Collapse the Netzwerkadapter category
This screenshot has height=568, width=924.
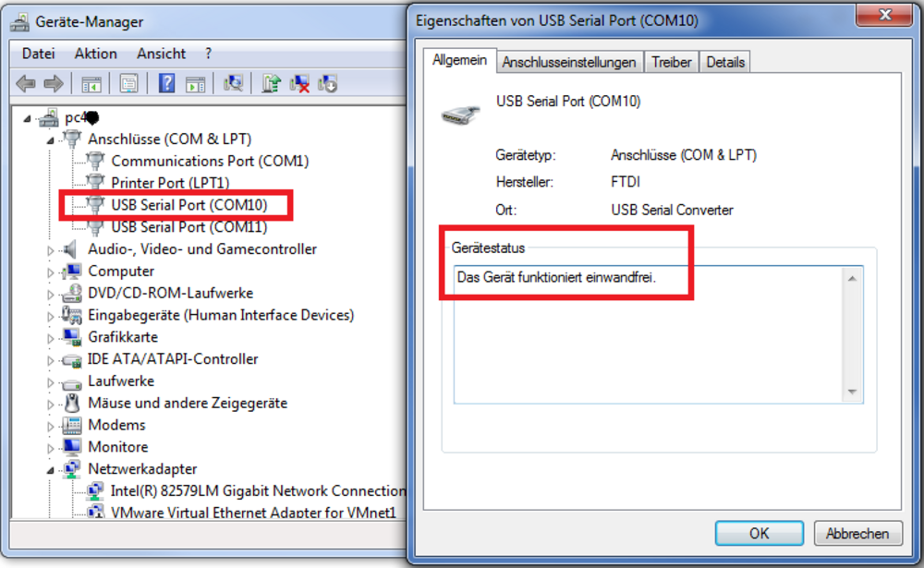coord(52,470)
